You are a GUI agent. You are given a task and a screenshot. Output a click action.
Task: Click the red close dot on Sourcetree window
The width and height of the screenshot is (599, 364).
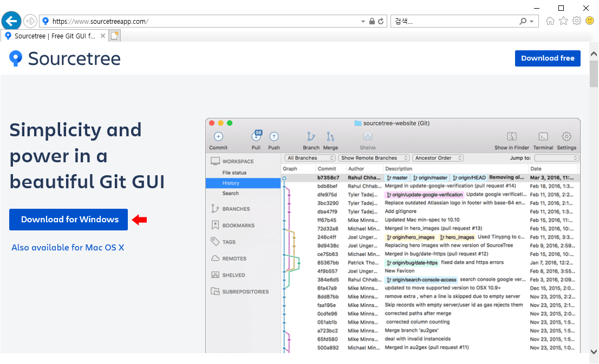212,123
